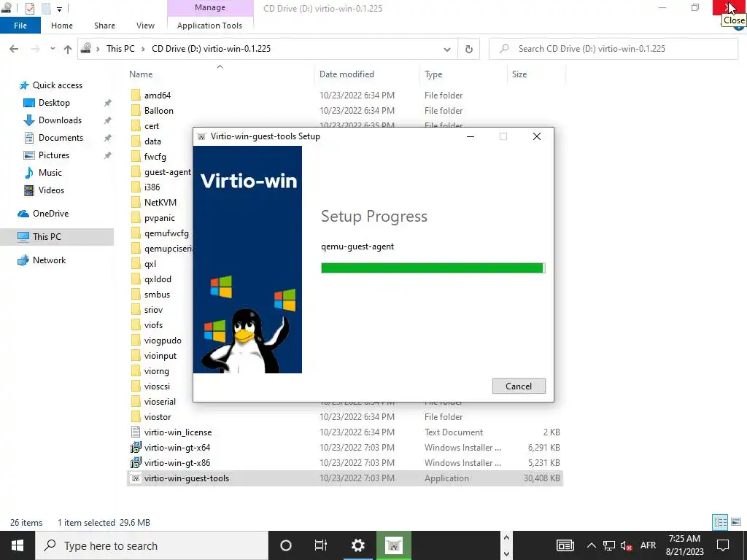Select the virtio-win-gt-x64 installer icon
Screen dimensions: 747x560
(x=136, y=447)
